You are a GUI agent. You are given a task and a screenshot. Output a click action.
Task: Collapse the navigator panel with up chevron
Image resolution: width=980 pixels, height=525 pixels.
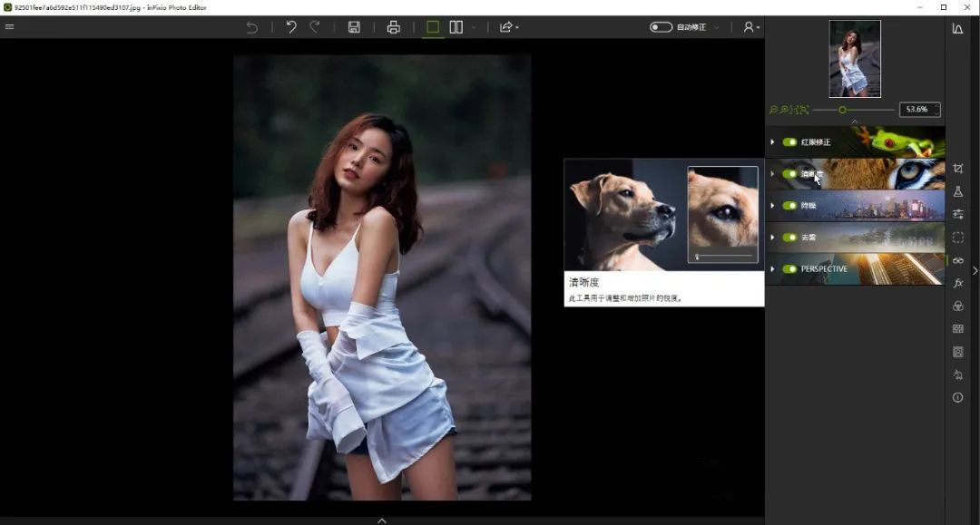point(855,122)
